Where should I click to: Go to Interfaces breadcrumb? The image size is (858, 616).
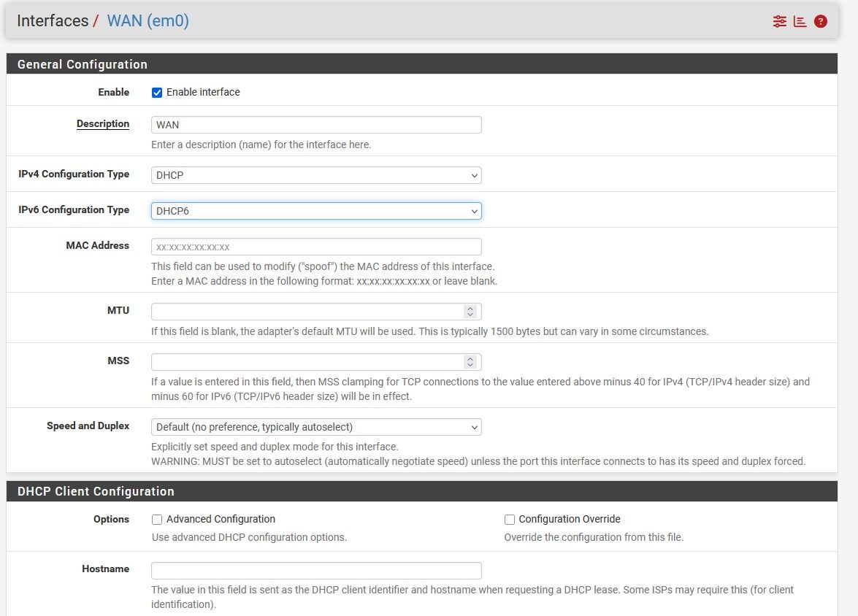point(53,21)
